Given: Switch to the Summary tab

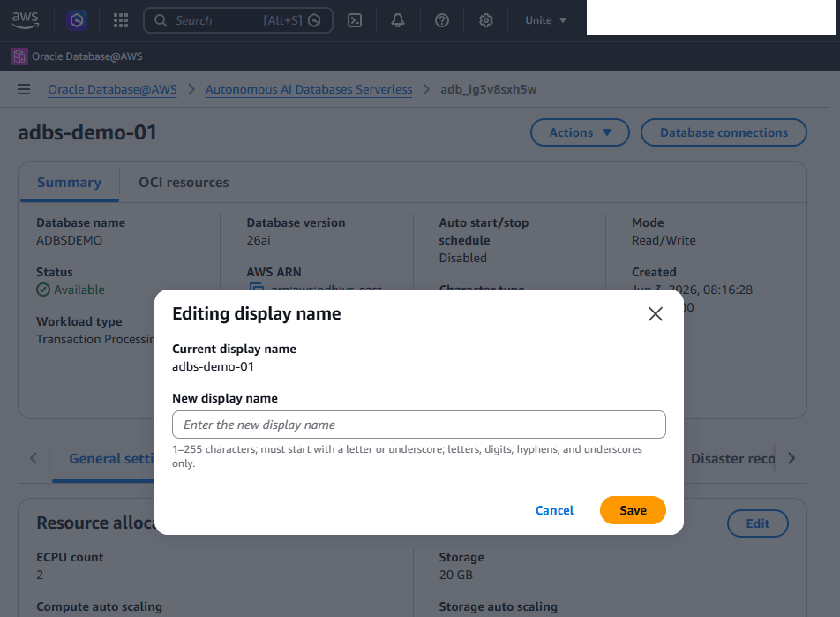Looking at the screenshot, I should coord(69,183).
